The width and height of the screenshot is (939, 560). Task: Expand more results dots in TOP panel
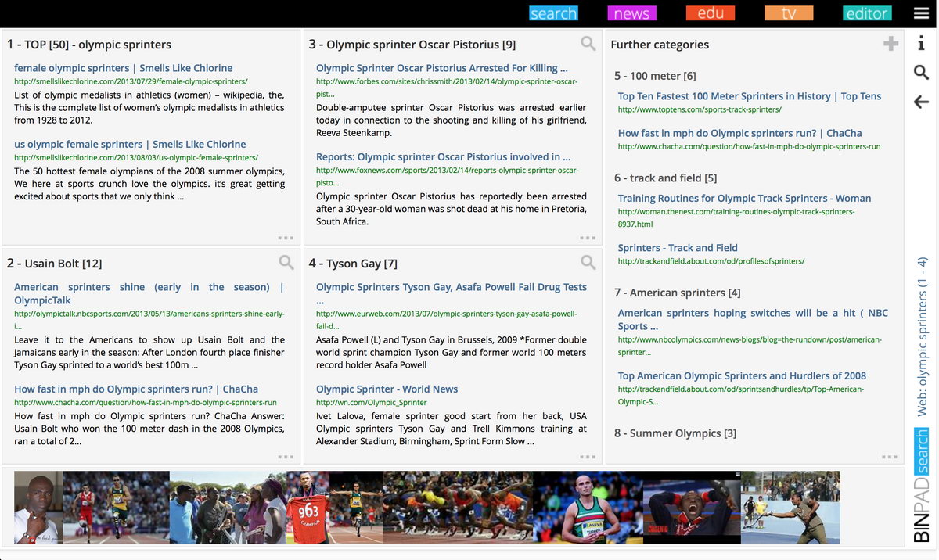(286, 238)
